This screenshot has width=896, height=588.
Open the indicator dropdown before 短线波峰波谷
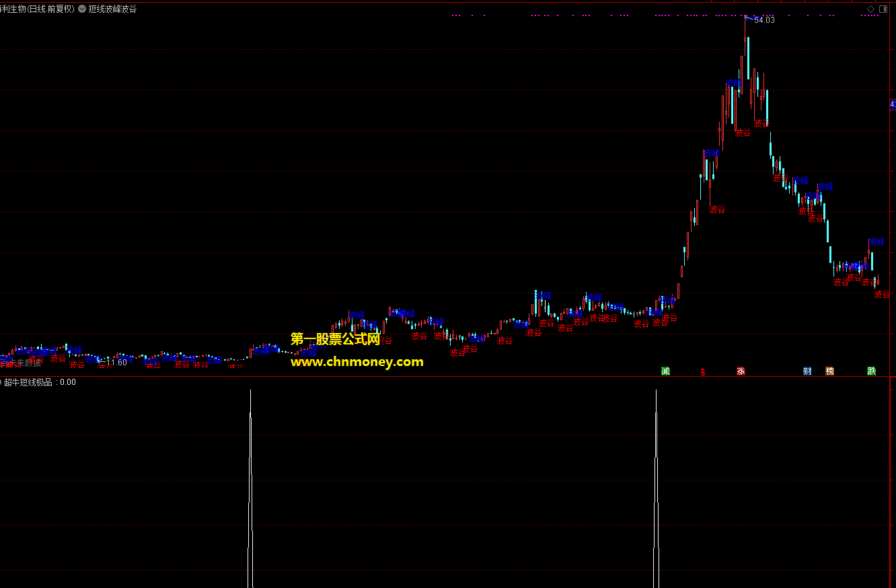tap(82, 9)
